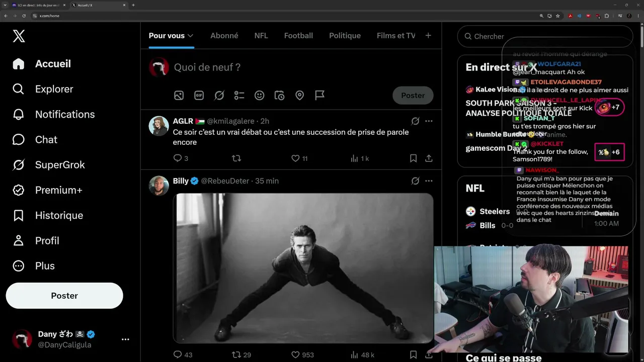Click the Chercher search field
Image resolution: width=644 pixels, height=362 pixels.
pos(545,36)
